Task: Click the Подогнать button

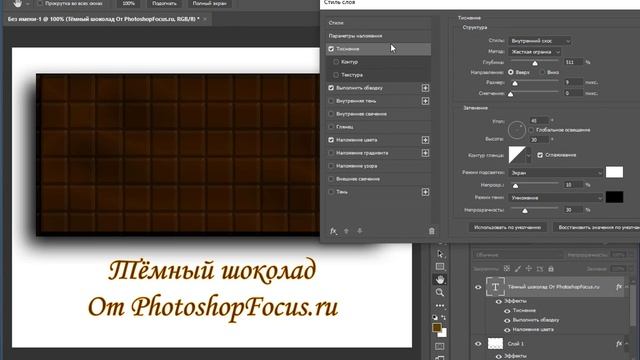Action: (x=164, y=4)
